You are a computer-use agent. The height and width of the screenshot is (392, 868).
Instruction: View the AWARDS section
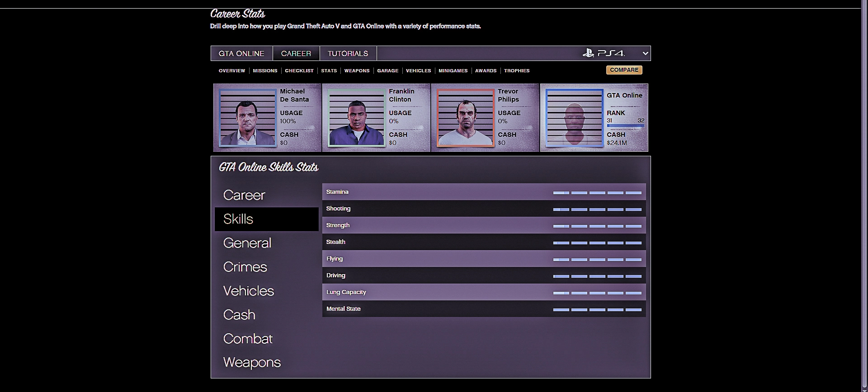pos(486,70)
